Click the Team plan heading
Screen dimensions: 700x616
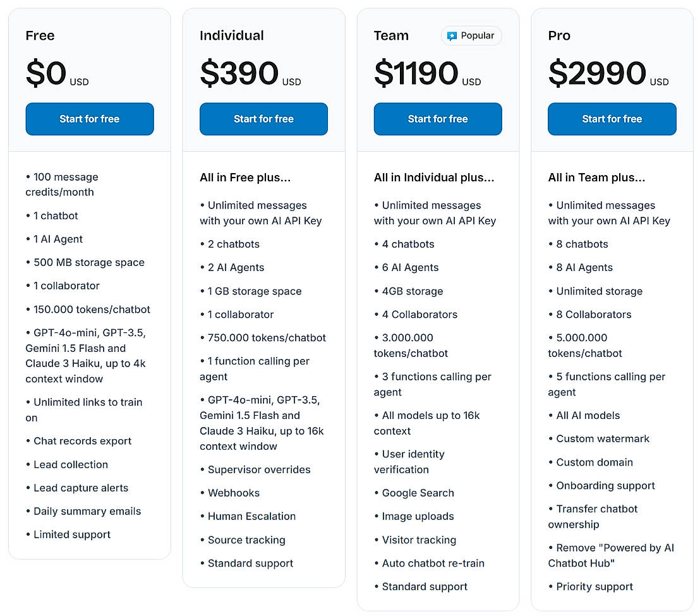(391, 35)
